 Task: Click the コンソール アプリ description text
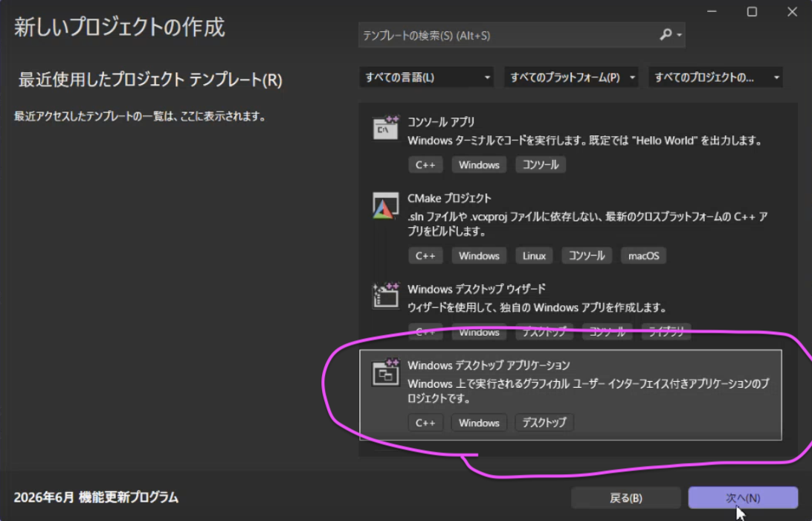click(584, 141)
